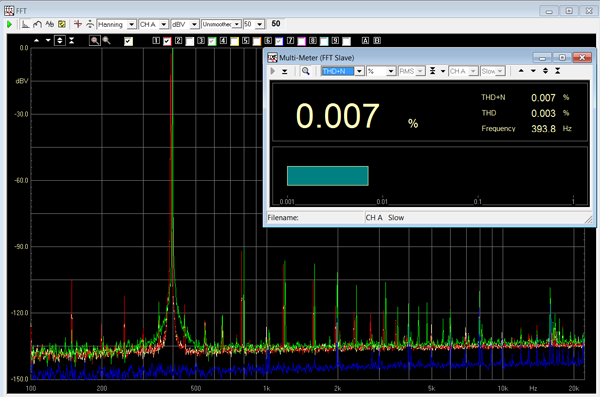This screenshot has width=600, height=397.
Task: Click the large 0.007 reading
Action: pos(338,116)
